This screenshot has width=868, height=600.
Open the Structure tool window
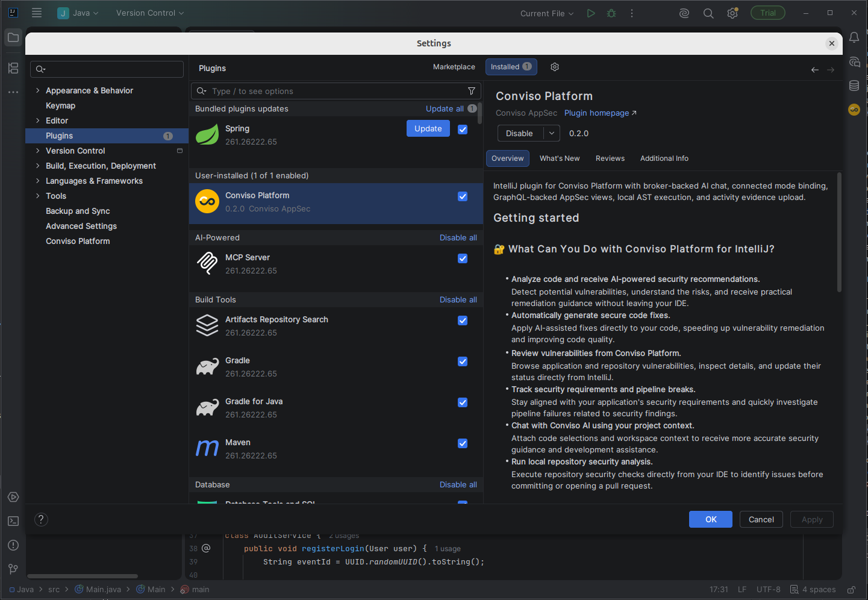[x=13, y=68]
